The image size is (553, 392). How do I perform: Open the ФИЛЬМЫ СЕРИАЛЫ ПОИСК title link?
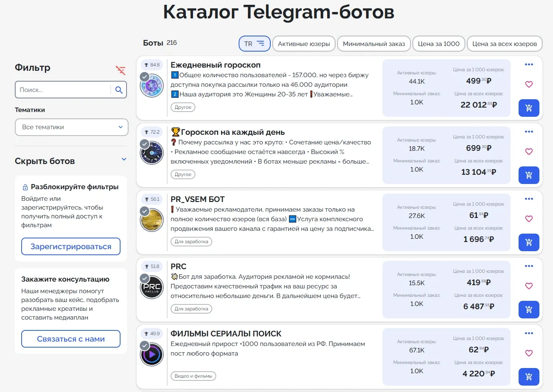point(226,334)
